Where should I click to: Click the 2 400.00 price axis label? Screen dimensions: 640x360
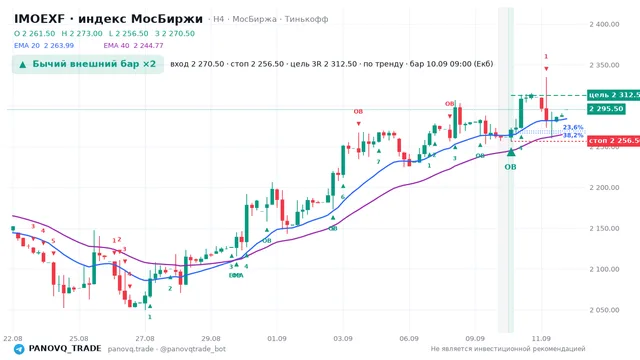(604, 24)
